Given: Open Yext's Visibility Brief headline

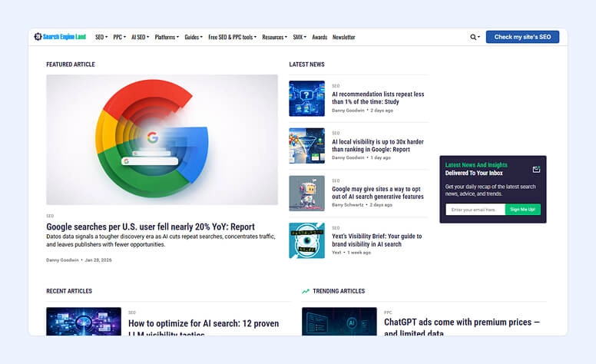Looking at the screenshot, I should [376, 240].
